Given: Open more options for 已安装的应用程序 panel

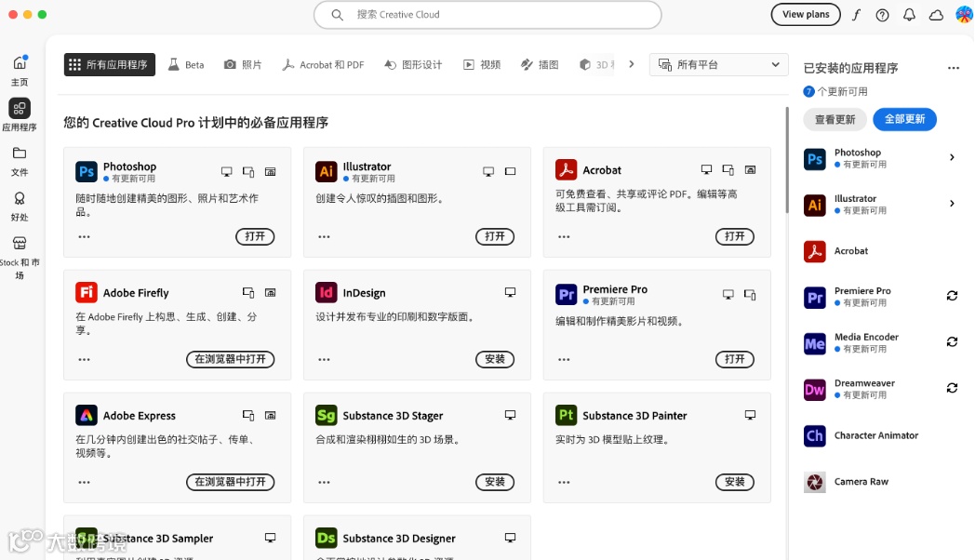Looking at the screenshot, I should [x=954, y=68].
